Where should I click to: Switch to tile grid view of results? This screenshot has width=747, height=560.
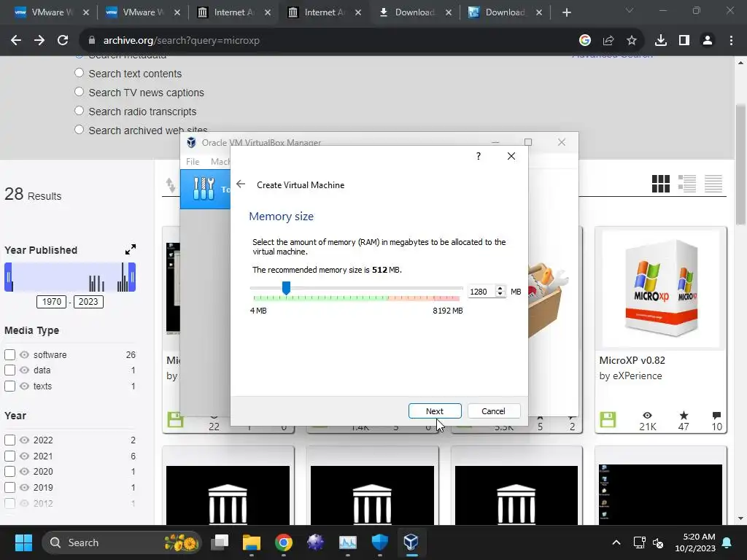tap(661, 183)
